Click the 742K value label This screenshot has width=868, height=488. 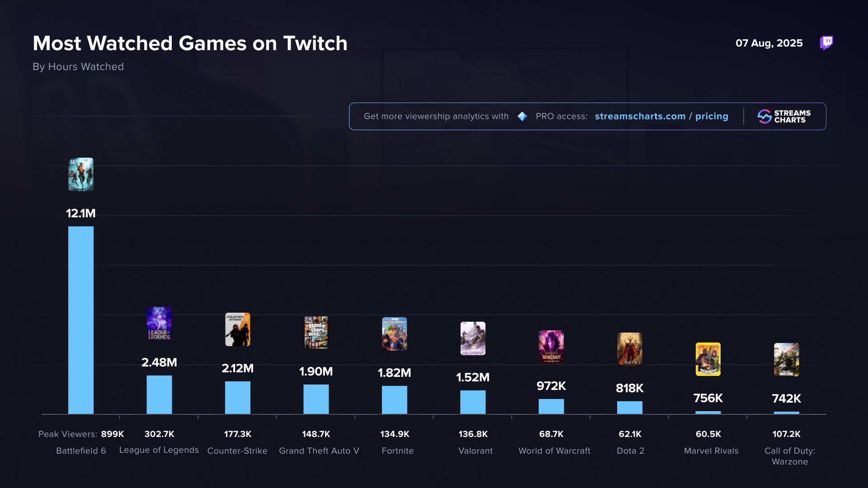click(787, 399)
